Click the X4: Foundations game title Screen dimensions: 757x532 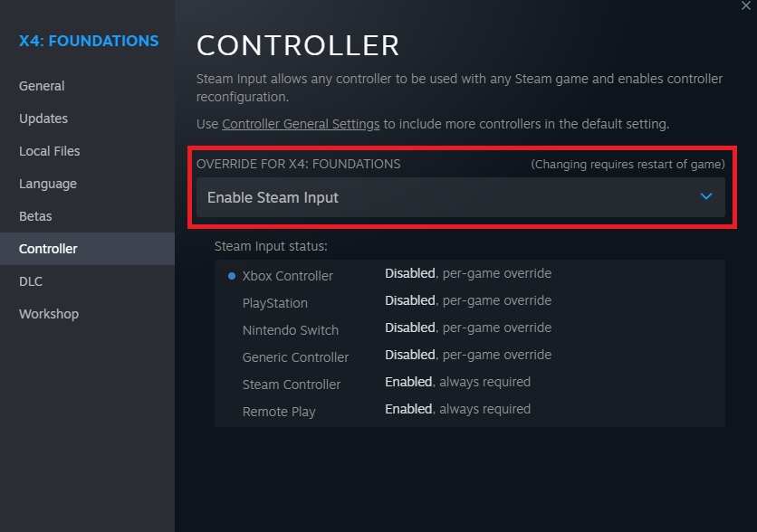[89, 41]
